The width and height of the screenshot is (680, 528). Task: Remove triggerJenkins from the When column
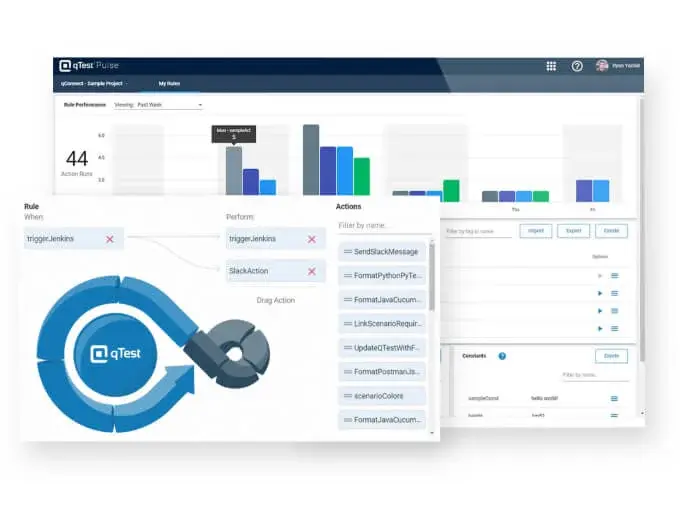pyautogui.click(x=110, y=239)
